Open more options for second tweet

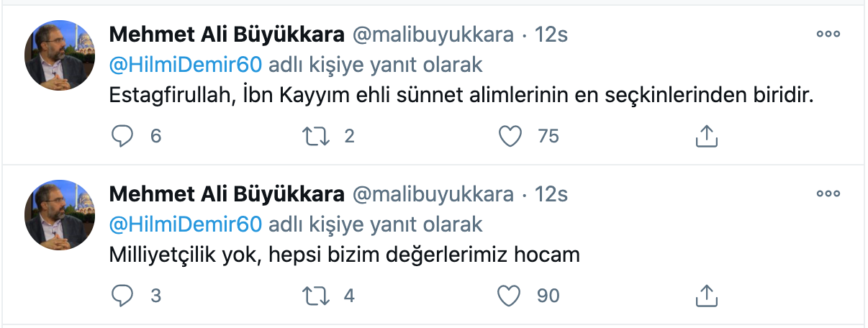pos(828,194)
